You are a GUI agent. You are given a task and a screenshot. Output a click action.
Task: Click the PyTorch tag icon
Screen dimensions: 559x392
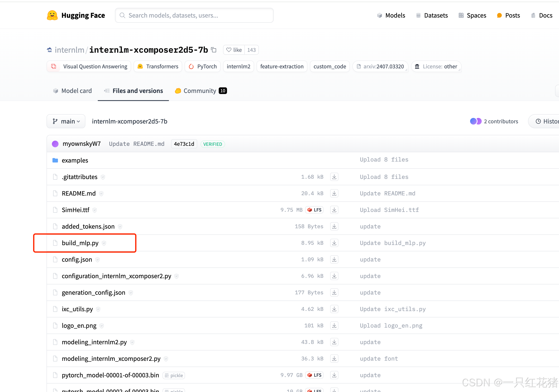[192, 66]
